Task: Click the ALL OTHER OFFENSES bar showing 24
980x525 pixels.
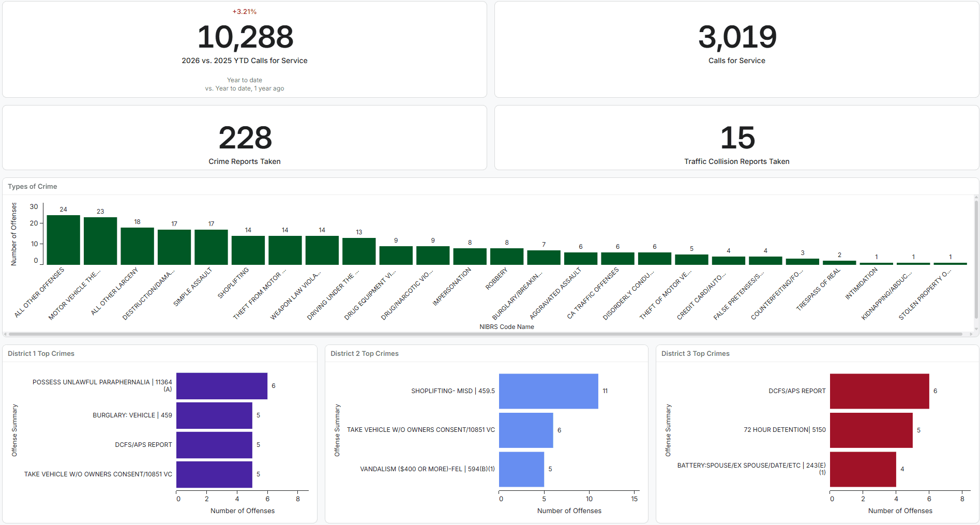Action: (63, 240)
